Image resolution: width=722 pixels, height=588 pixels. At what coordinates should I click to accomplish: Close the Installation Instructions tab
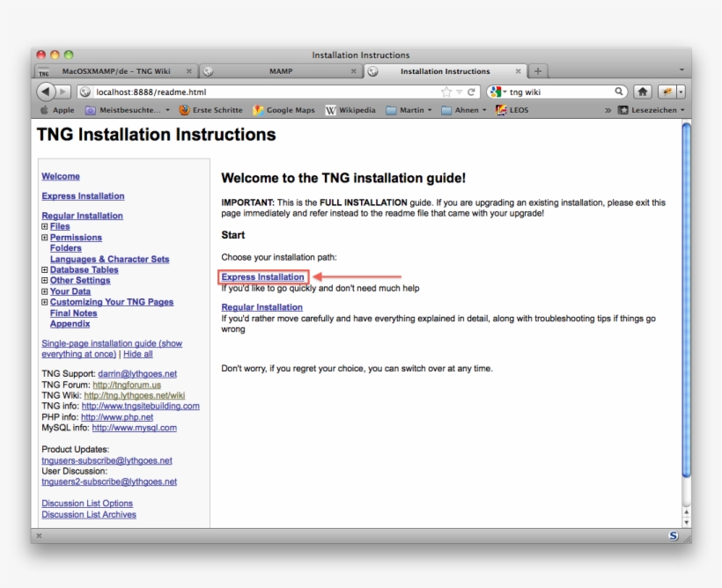[518, 71]
